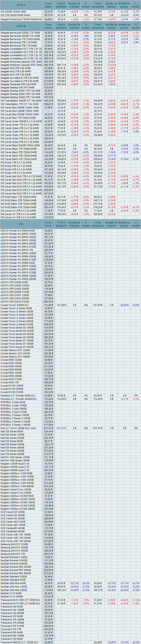Click the SATA II section header
The width and height of the screenshot is (141, 644).
[21, 5]
